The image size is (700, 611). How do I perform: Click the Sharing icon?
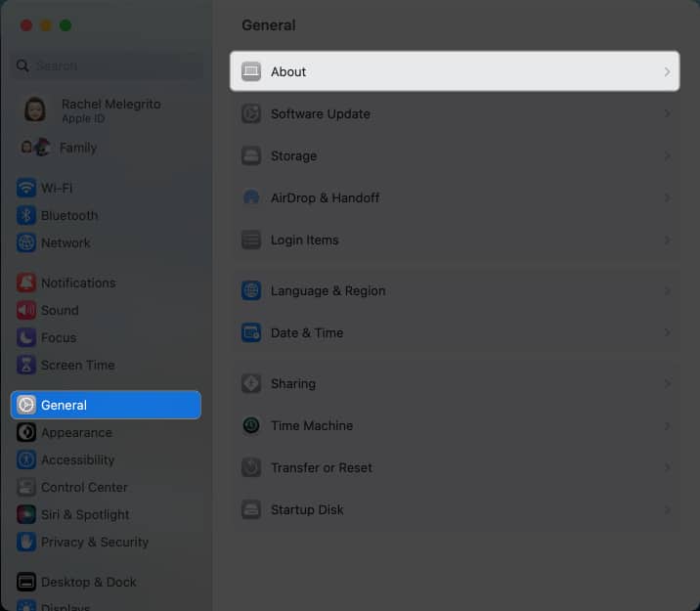(x=251, y=383)
